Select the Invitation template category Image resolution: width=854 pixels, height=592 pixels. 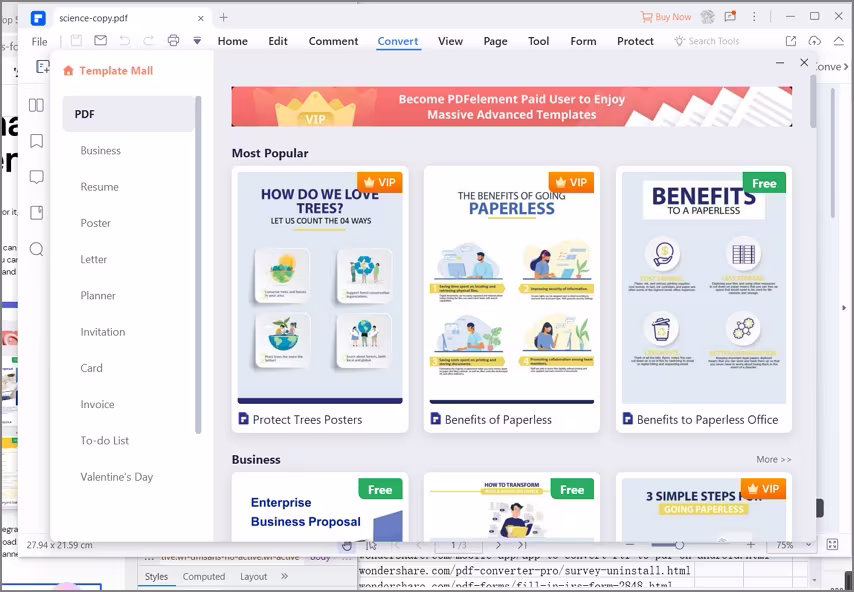pos(103,332)
